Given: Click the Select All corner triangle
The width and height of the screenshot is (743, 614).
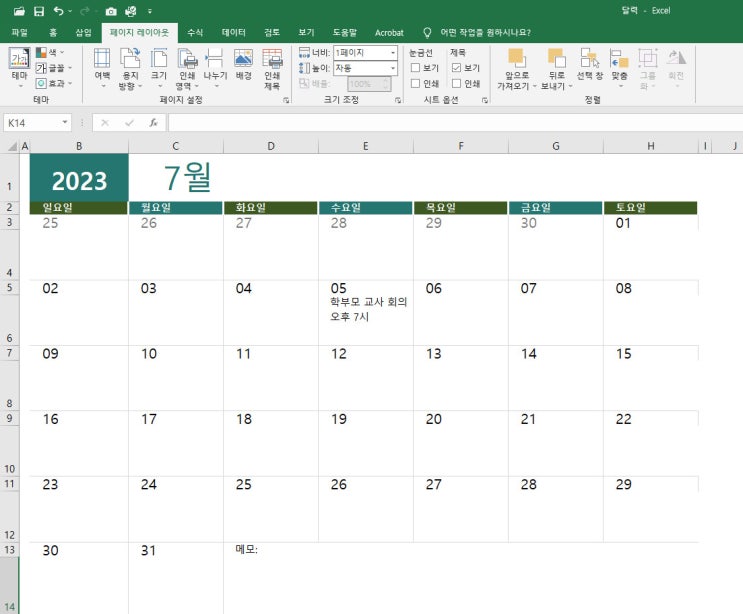Looking at the screenshot, I should (13, 146).
